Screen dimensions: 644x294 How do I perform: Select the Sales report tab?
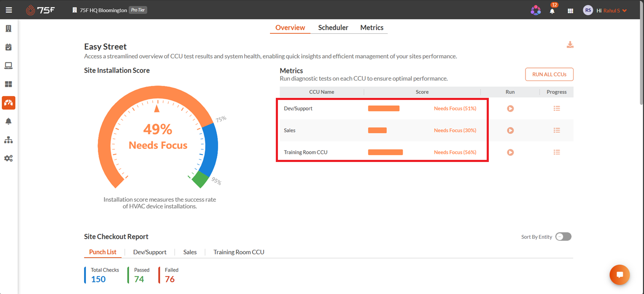pyautogui.click(x=190, y=252)
